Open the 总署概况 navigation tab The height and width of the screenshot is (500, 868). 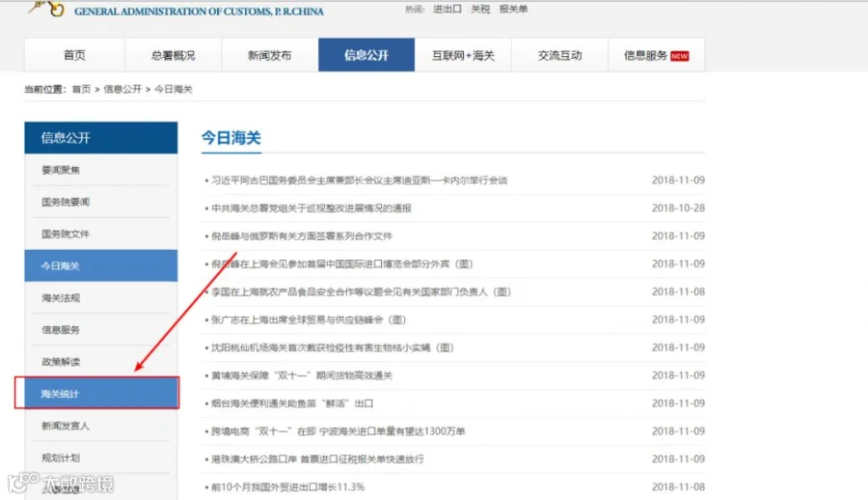coord(174,55)
